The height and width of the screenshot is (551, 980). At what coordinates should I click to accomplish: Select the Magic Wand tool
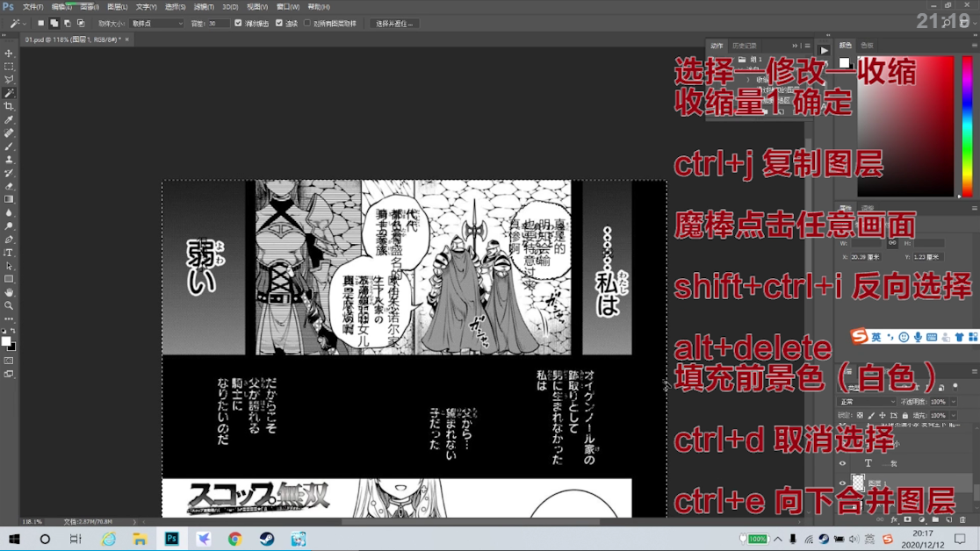(9, 93)
